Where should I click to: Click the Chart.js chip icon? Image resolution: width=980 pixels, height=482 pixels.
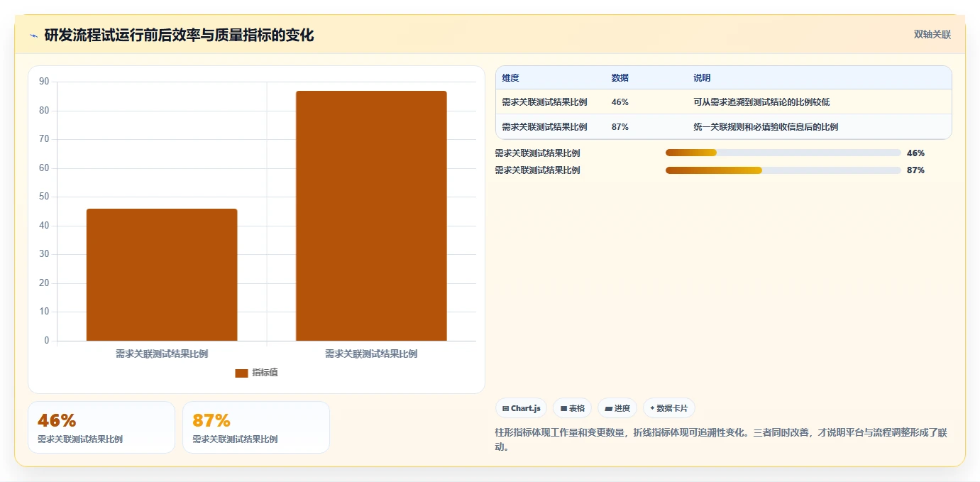pyautogui.click(x=505, y=408)
